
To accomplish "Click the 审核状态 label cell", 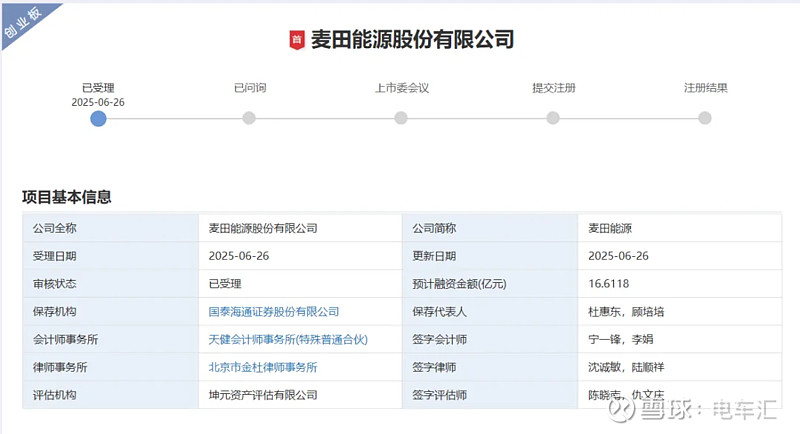I will tap(110, 284).
